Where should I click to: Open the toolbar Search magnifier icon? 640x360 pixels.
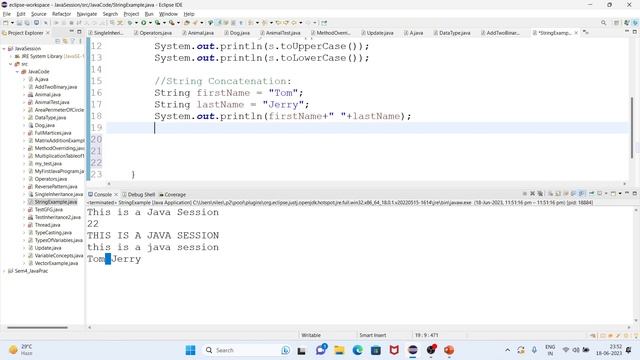pos(603,23)
